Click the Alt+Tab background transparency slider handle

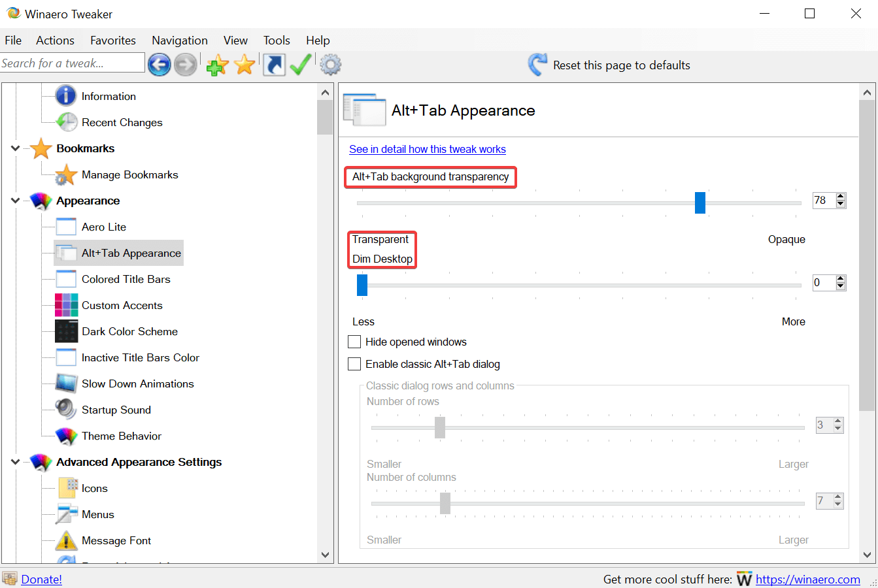pyautogui.click(x=700, y=203)
